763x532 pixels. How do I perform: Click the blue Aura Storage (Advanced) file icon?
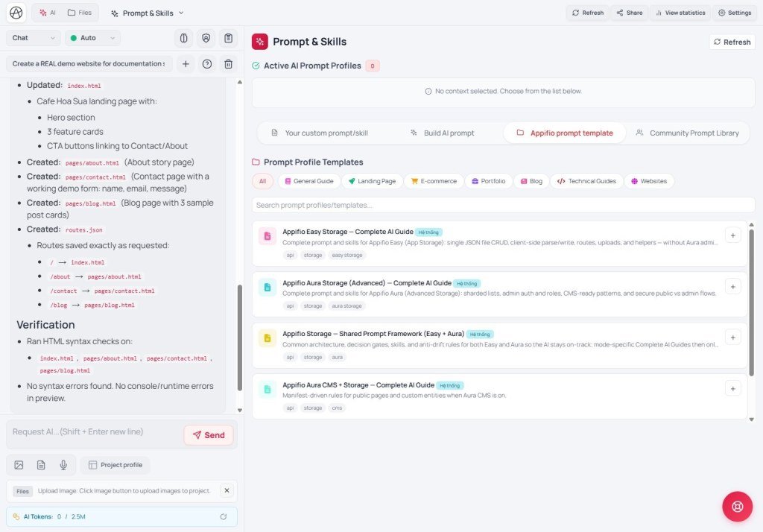pyautogui.click(x=267, y=287)
